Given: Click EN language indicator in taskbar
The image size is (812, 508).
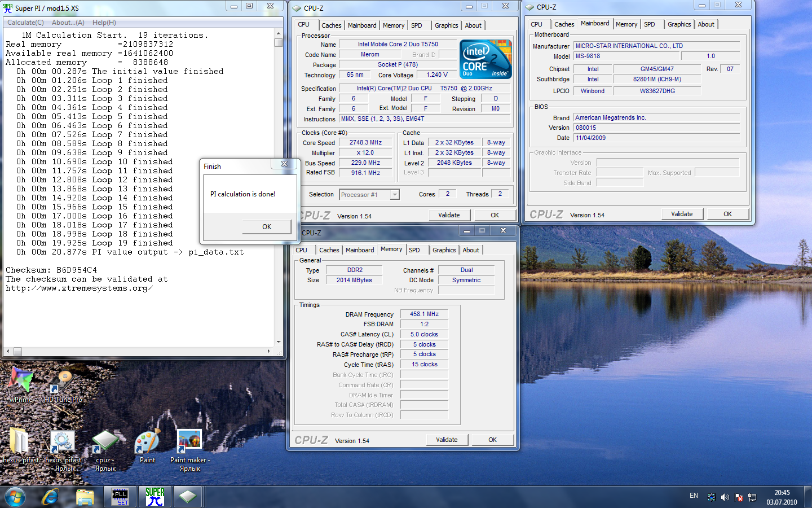Looking at the screenshot, I should pos(694,496).
